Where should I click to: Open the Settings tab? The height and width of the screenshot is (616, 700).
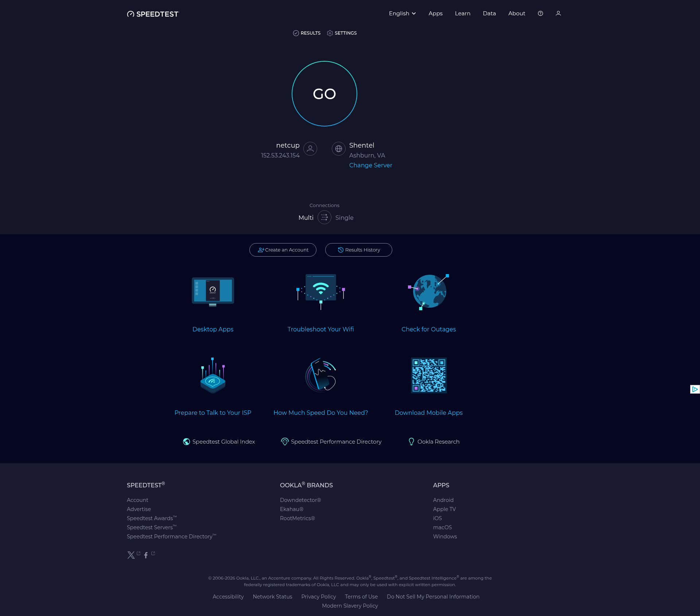coord(342,33)
